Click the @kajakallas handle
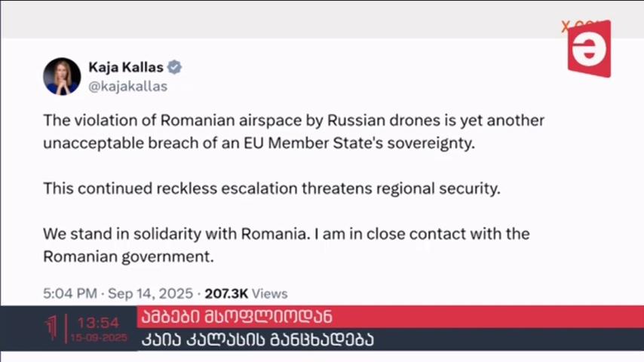 click(127, 86)
